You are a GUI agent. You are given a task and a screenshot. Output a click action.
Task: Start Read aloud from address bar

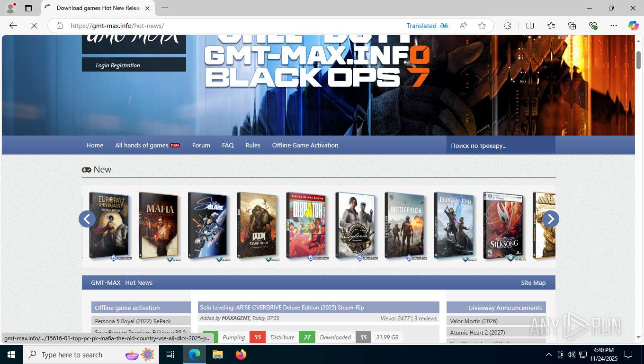point(463,26)
